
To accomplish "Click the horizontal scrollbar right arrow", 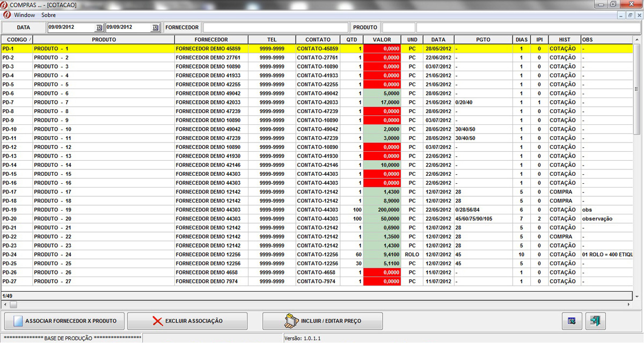I will point(629,304).
